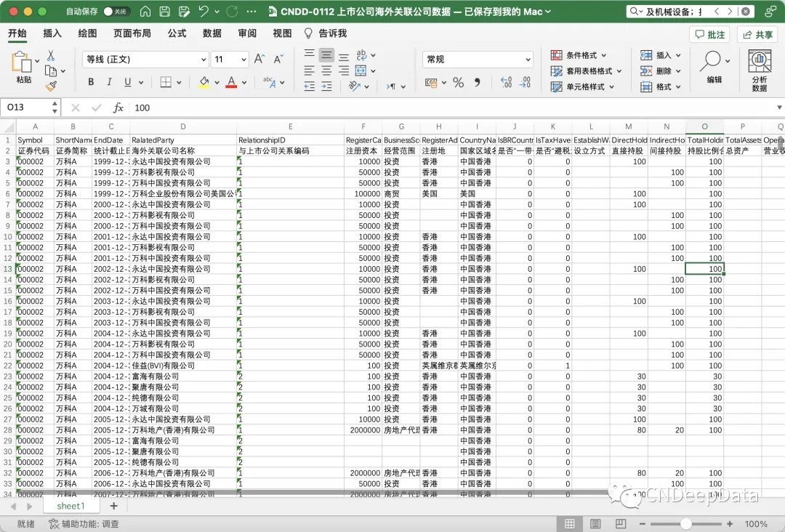The image size is (785, 532).
Task: Open the 公式 tab
Action: point(177,33)
